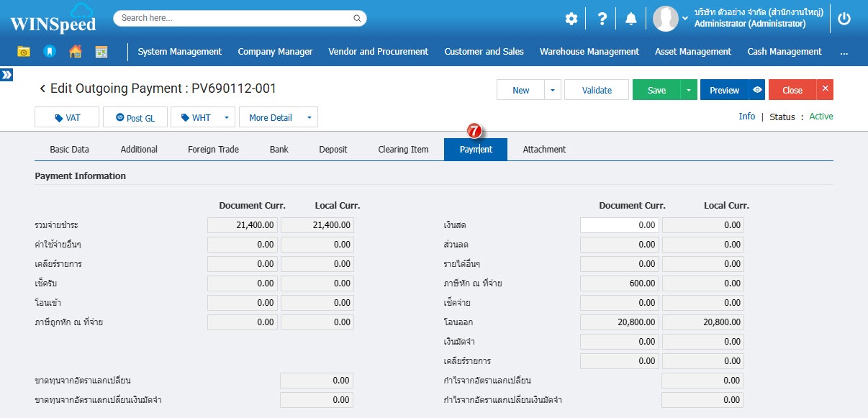Click the folder with clock history icon
This screenshot has height=418, width=868.
point(24,52)
